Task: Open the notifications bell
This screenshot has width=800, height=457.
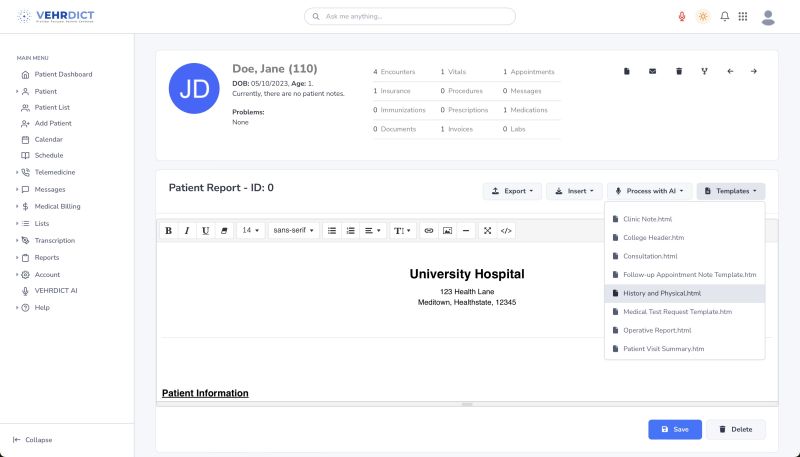Action: 724,17
